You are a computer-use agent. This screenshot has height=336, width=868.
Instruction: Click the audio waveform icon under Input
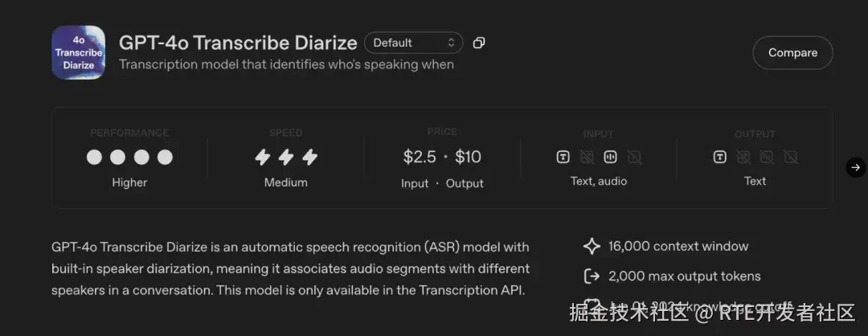pos(610,158)
